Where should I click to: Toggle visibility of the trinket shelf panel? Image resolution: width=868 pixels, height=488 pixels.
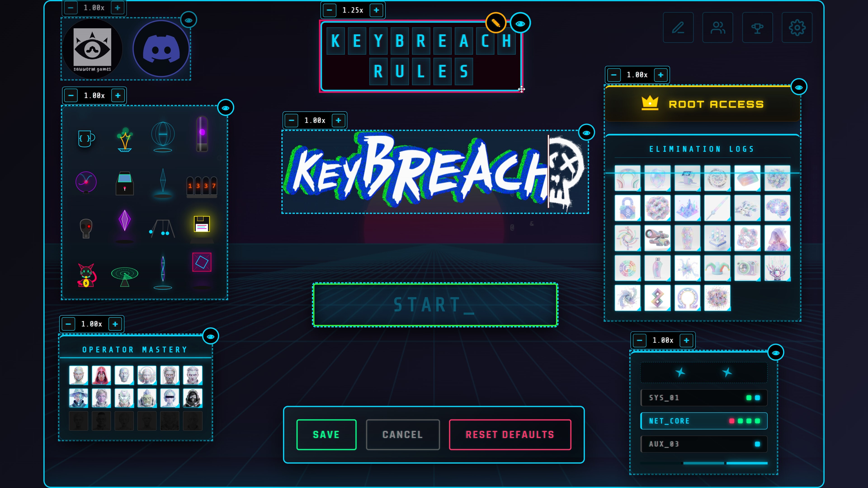point(226,108)
